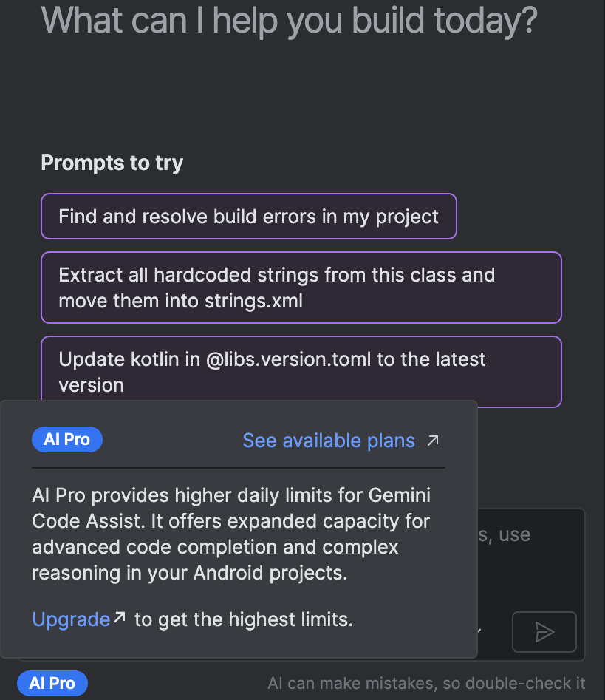Click the AI can make mistakes disclaimer

pyautogui.click(x=426, y=684)
